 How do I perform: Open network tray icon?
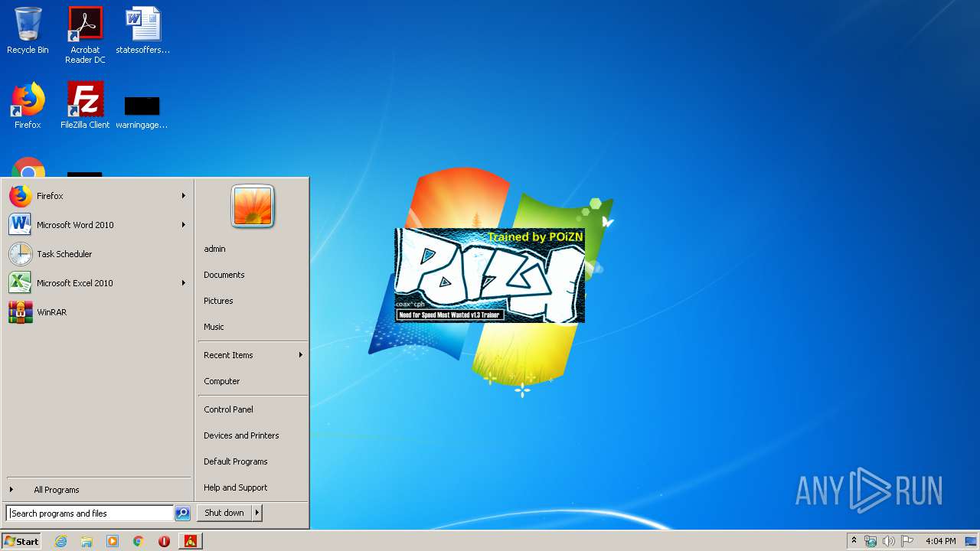(871, 541)
